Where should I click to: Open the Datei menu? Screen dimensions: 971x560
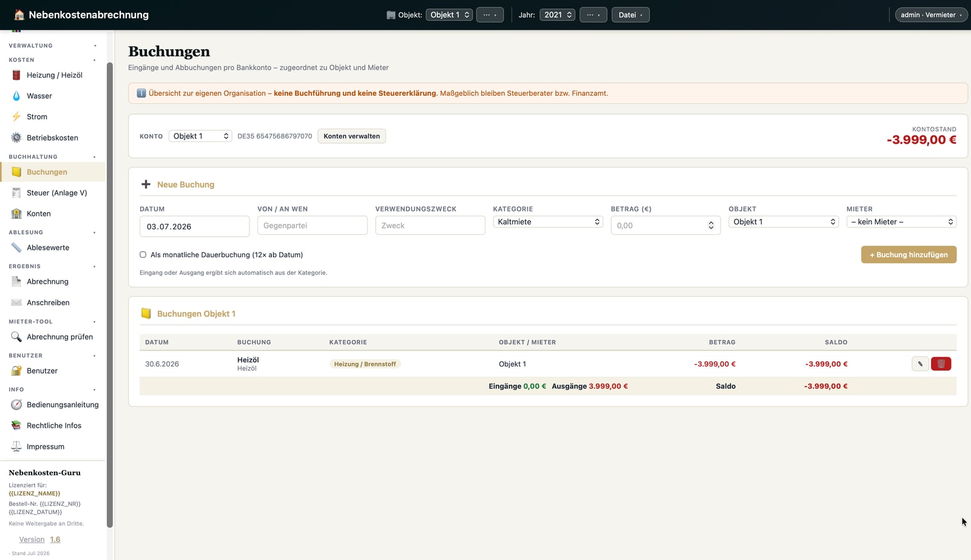(631, 15)
